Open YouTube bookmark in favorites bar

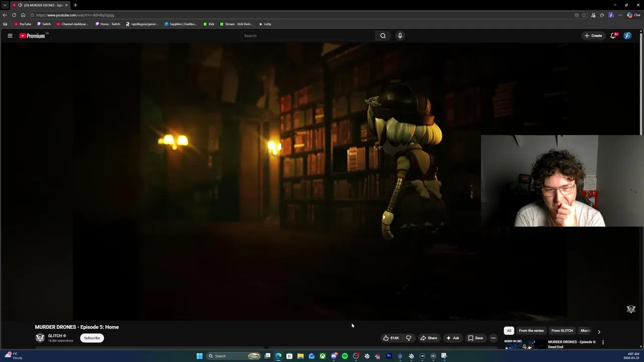[23, 24]
